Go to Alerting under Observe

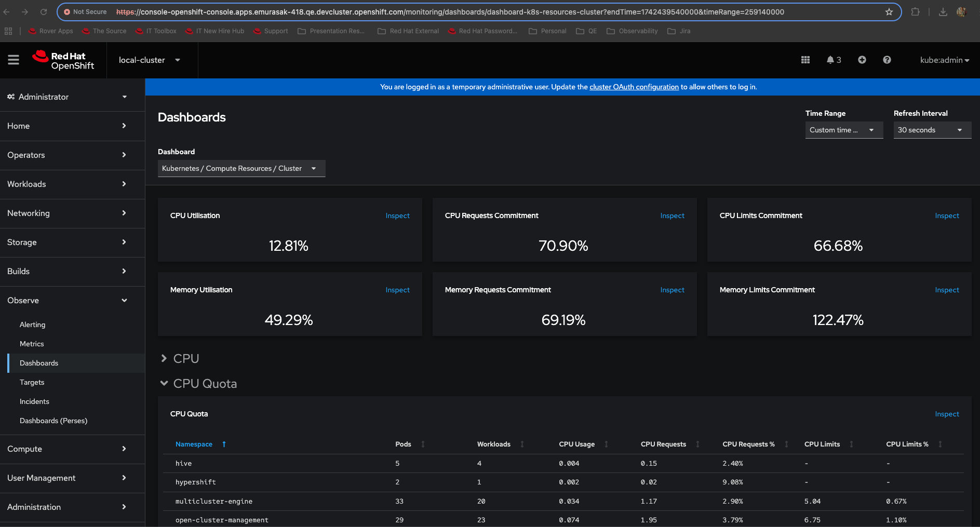[33, 325]
